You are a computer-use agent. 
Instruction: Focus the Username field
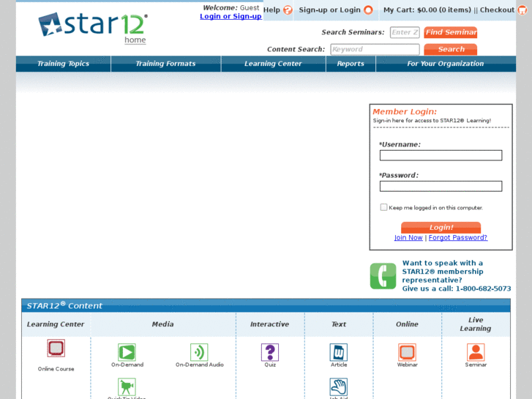[x=441, y=155]
